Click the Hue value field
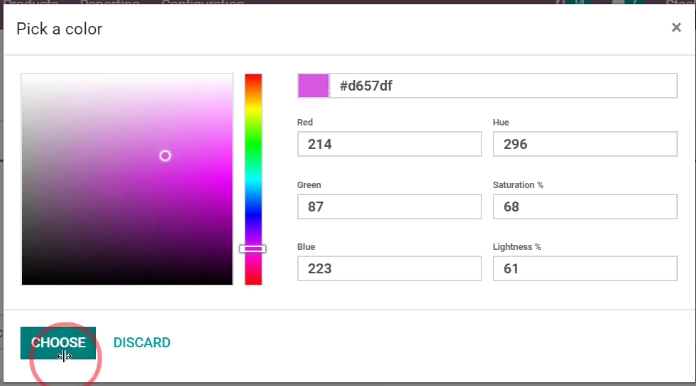 585,144
